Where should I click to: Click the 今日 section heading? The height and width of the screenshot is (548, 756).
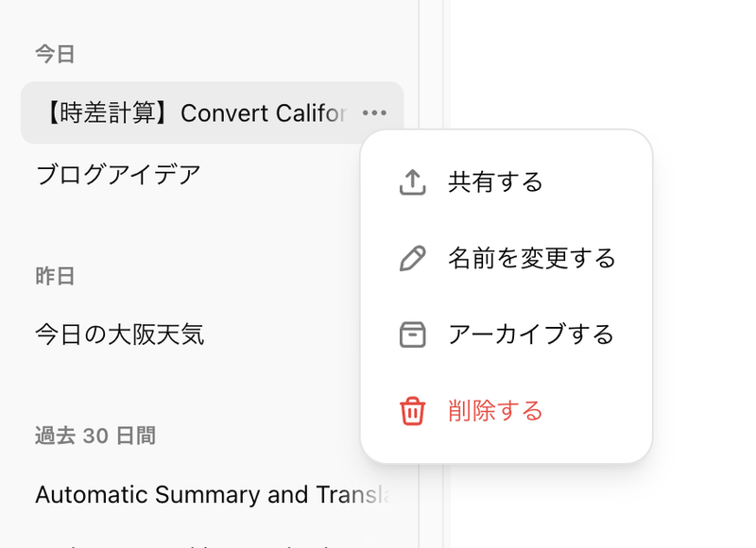tap(55, 54)
